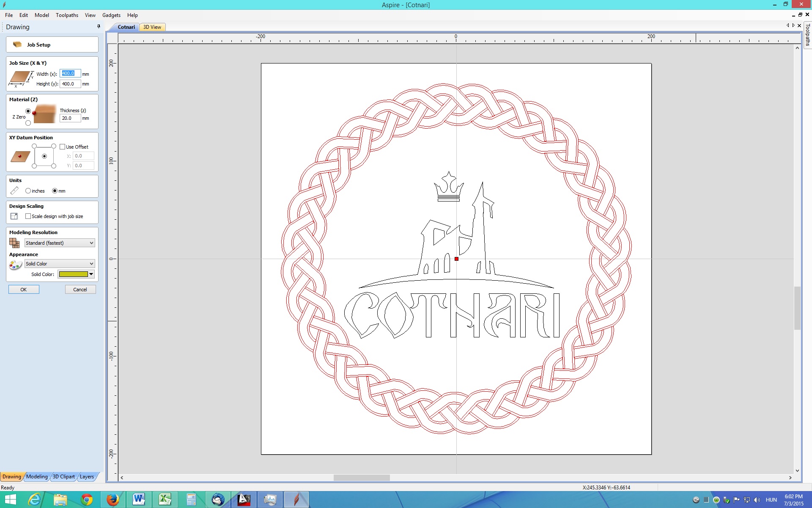Open the File menu
The width and height of the screenshot is (812, 508).
pyautogui.click(x=9, y=15)
